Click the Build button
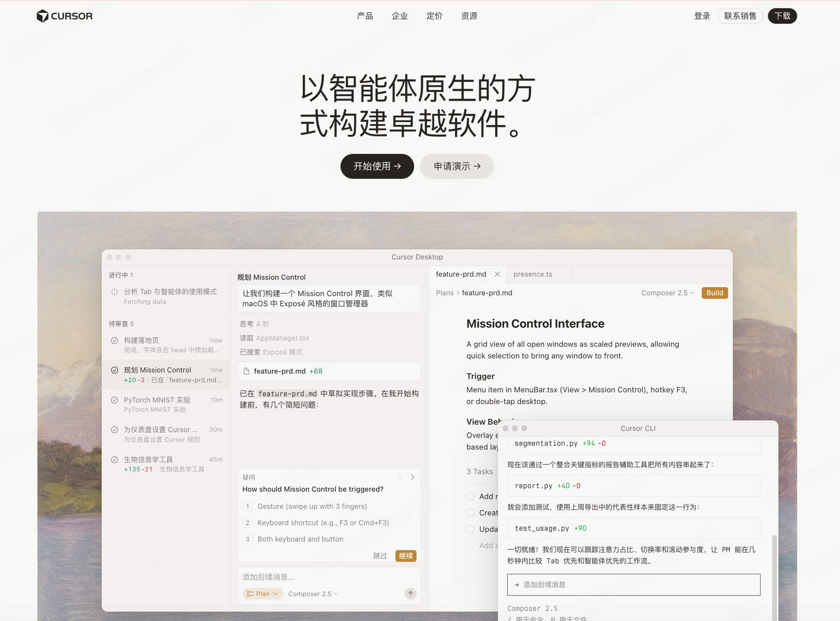The width and height of the screenshot is (840, 621). pyautogui.click(x=715, y=293)
